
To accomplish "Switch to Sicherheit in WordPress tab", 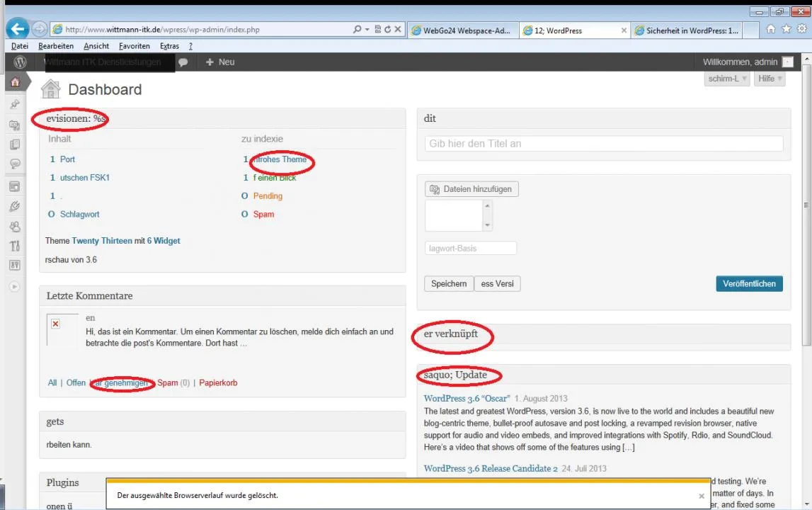I will pos(687,30).
